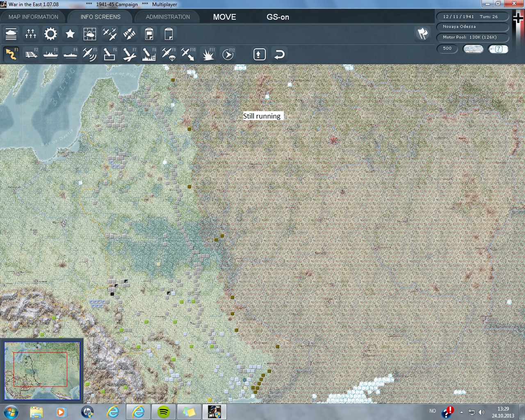Image resolution: width=525 pixels, height=420 pixels.
Task: Click the End Turn F12 button
Action: pyautogui.click(x=228, y=54)
